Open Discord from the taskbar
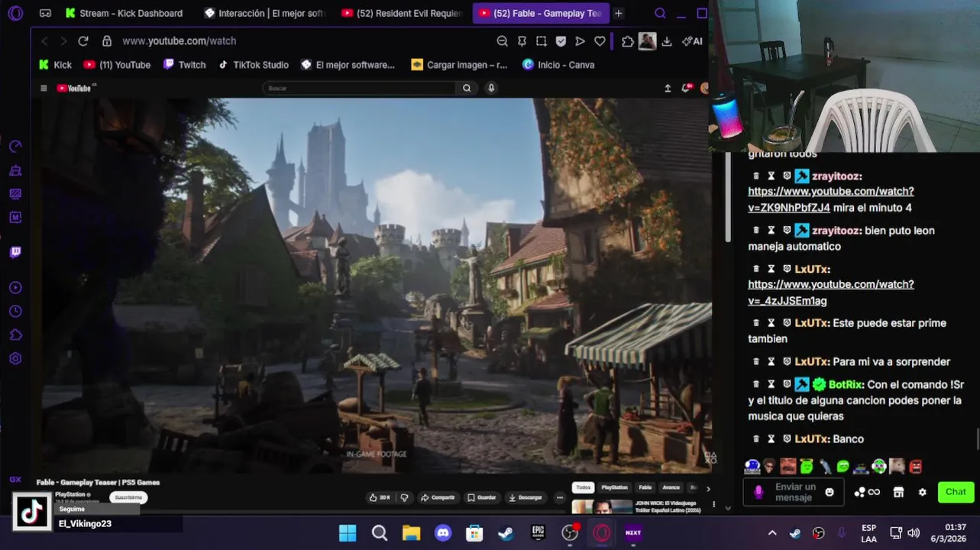Viewport: 980px width, 550px height. coord(443,532)
